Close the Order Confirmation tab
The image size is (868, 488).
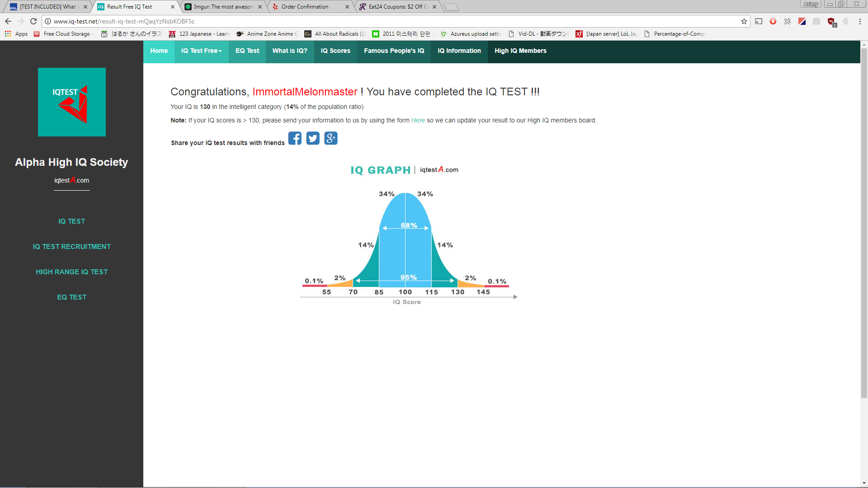tap(347, 7)
